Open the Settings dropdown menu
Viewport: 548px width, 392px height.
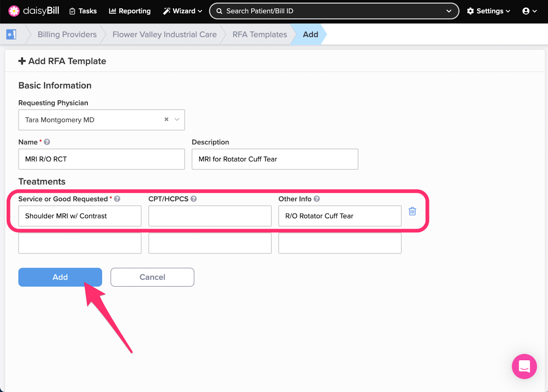488,11
